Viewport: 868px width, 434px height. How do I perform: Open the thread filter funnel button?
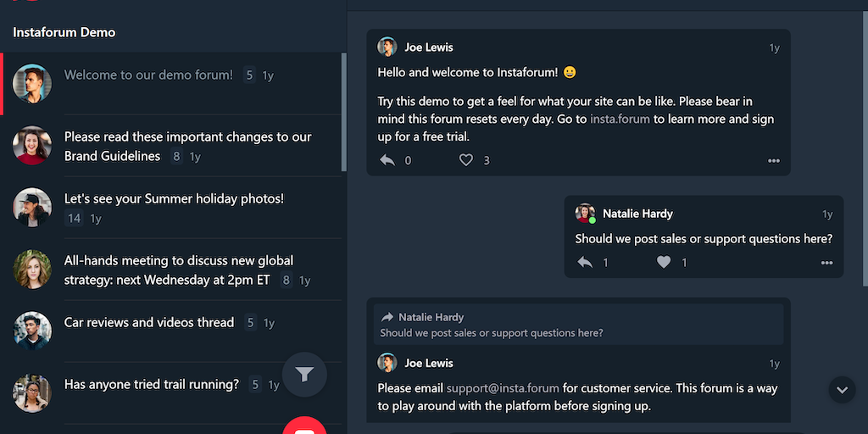304,375
